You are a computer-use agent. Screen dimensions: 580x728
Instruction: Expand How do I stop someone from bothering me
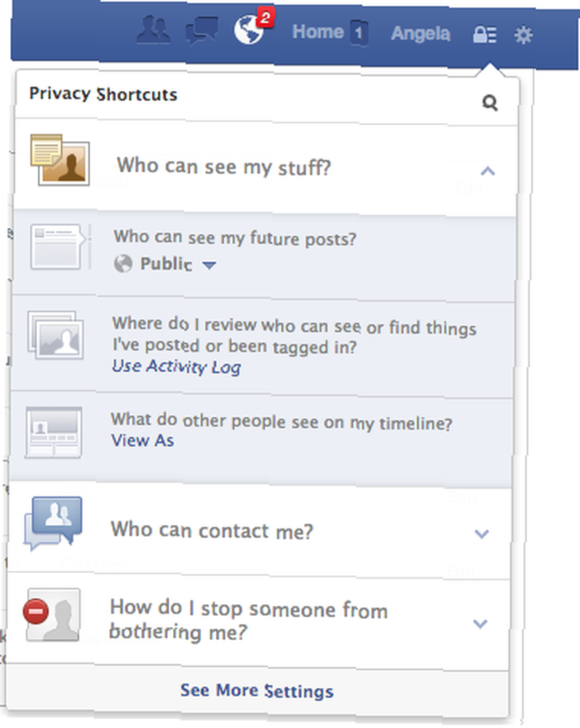480,624
